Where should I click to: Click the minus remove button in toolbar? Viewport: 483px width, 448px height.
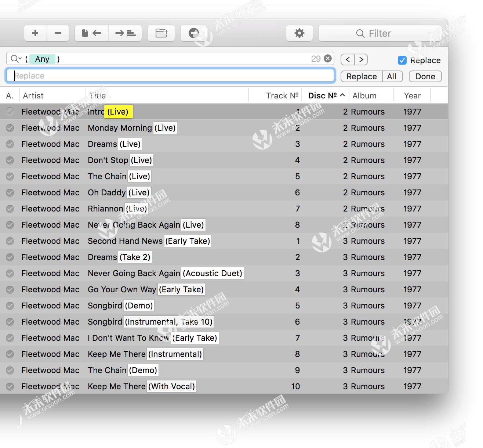pyautogui.click(x=58, y=33)
